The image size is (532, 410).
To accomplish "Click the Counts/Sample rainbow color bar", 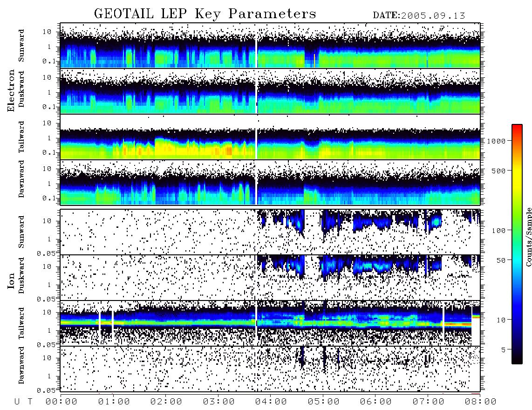I will [517, 245].
